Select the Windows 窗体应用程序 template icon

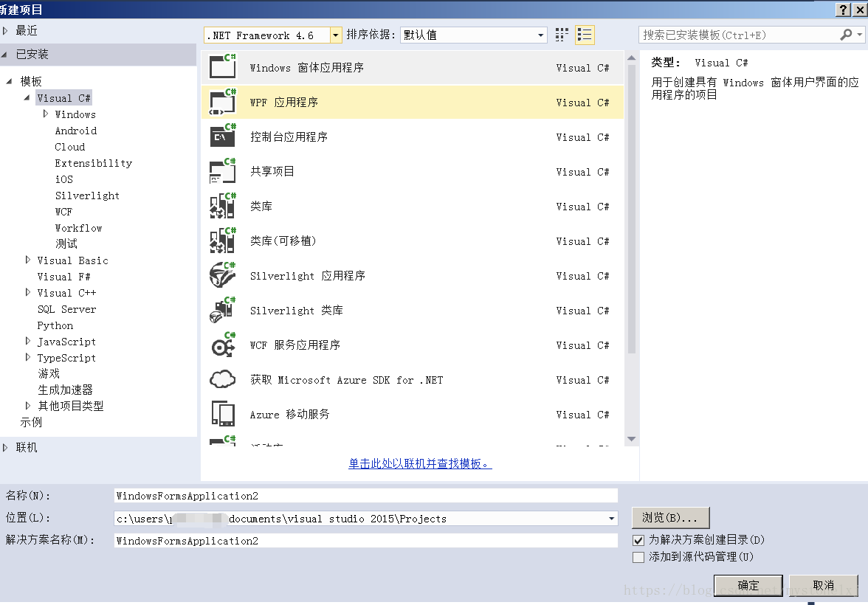click(x=223, y=66)
